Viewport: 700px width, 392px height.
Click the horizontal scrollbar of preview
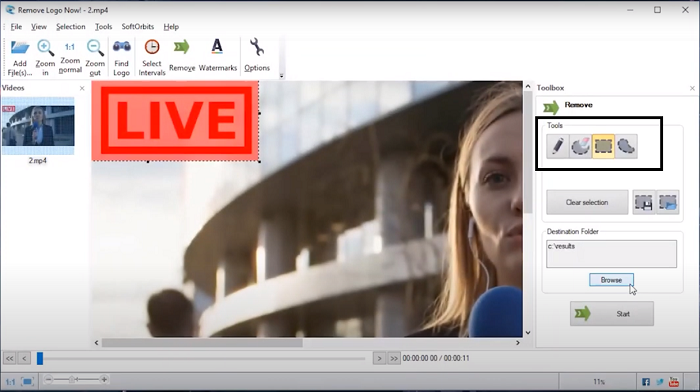click(202, 343)
